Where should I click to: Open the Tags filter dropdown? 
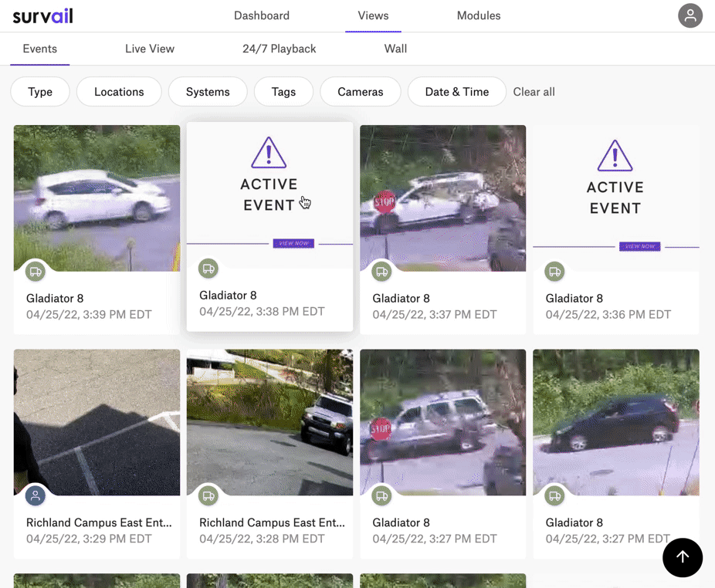(283, 92)
